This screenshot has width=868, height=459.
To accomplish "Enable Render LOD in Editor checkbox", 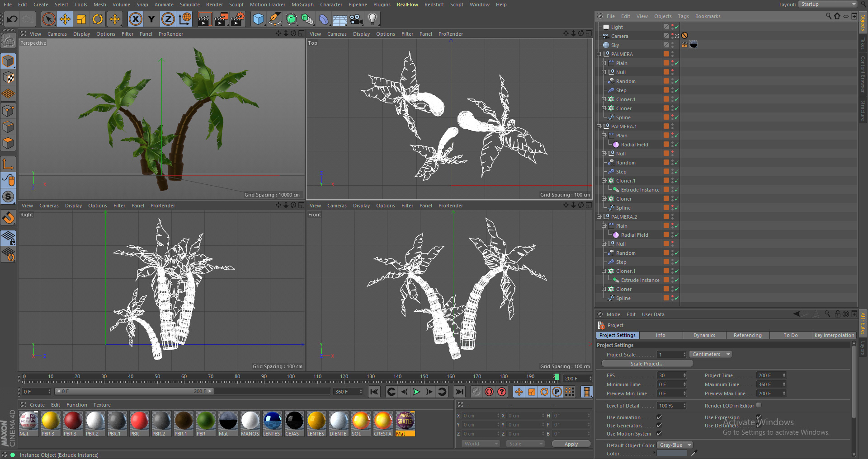I will coord(759,405).
